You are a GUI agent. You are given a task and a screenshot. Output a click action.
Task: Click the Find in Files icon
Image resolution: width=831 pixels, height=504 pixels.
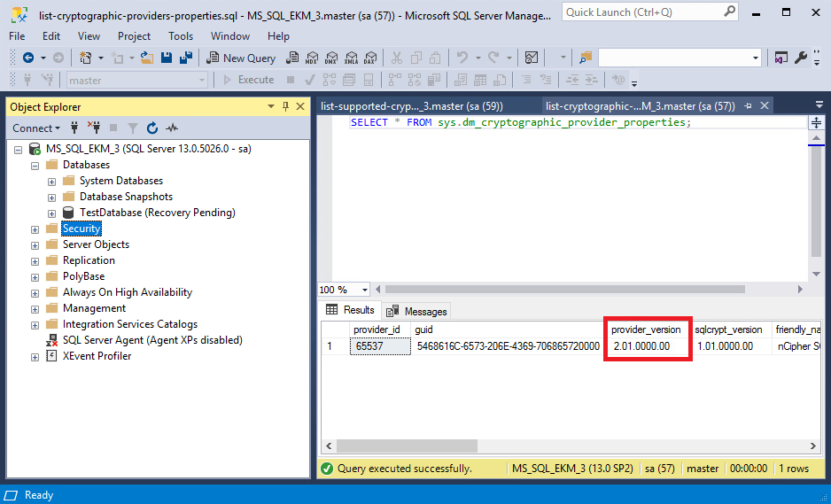[x=585, y=58]
